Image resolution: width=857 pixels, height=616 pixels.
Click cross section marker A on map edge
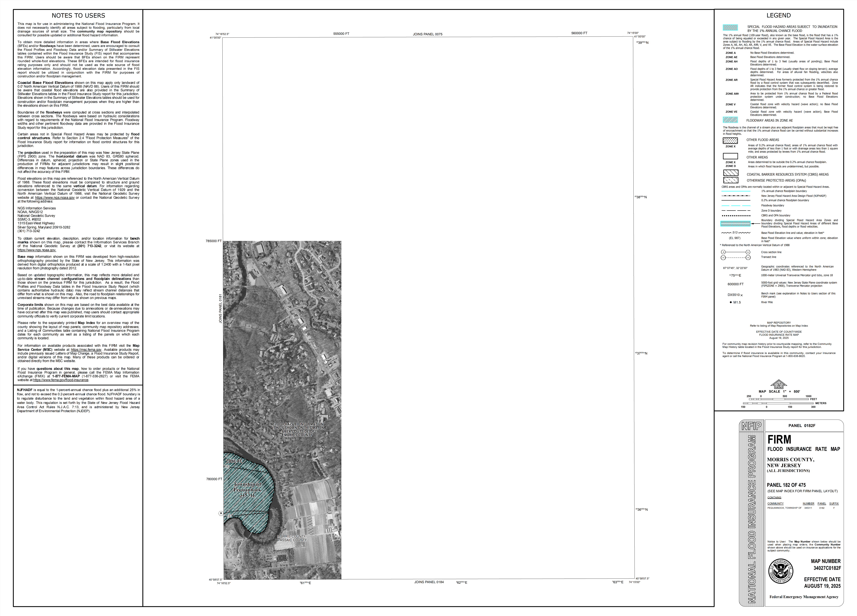[x=221, y=513]
